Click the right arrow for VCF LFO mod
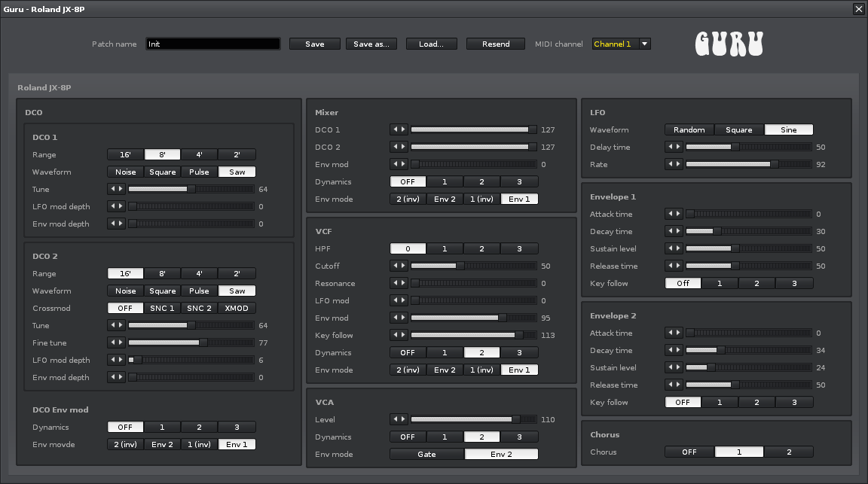 (x=403, y=300)
